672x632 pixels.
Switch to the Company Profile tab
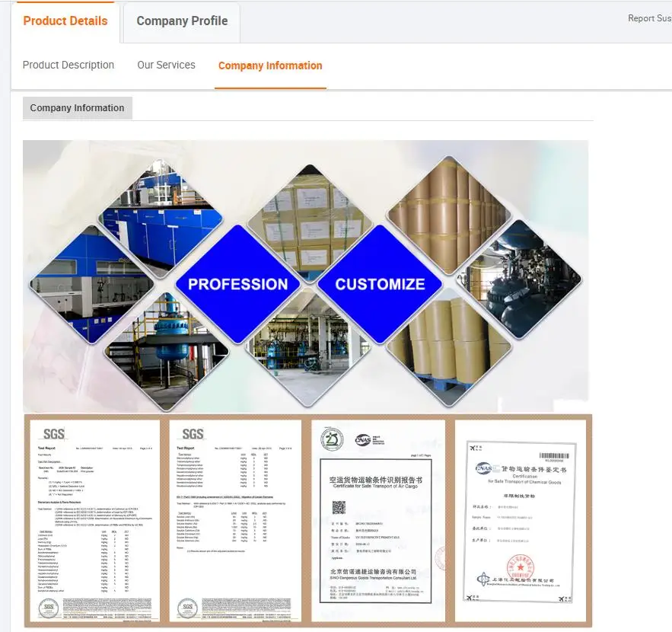point(182,21)
